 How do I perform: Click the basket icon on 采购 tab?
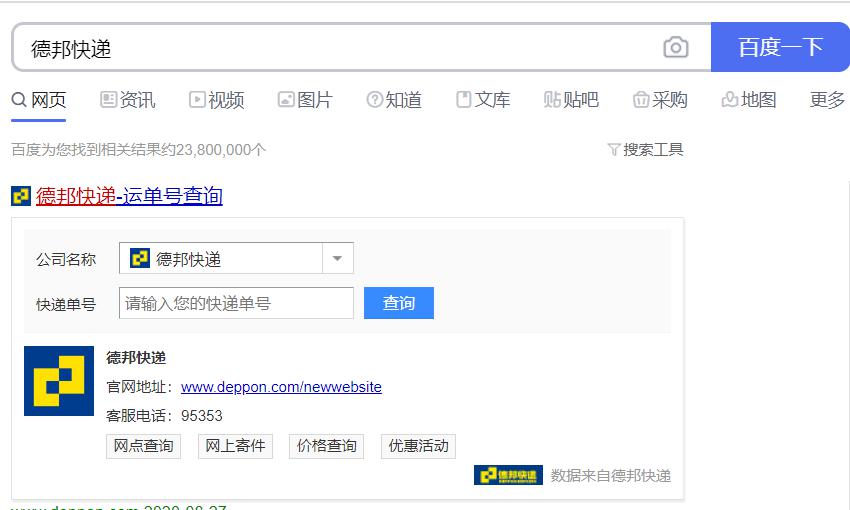click(641, 100)
